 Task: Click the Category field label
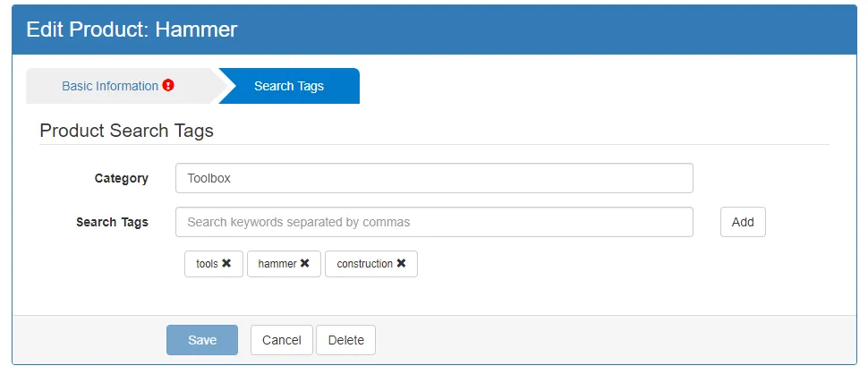point(121,178)
